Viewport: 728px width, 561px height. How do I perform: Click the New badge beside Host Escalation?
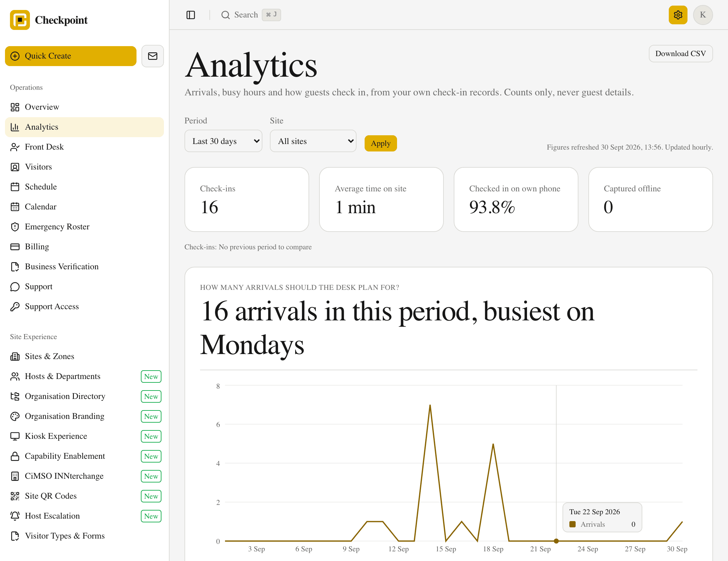151,516
